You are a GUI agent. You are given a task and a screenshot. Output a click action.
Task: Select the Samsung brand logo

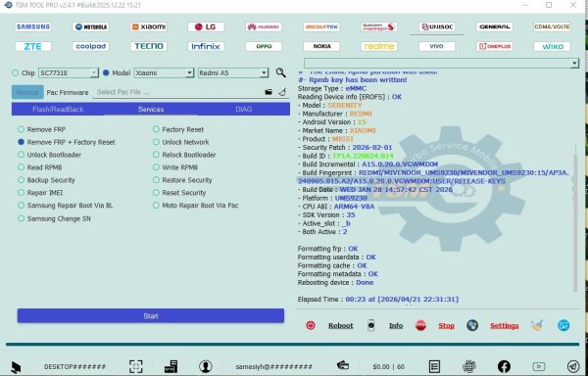(x=33, y=27)
